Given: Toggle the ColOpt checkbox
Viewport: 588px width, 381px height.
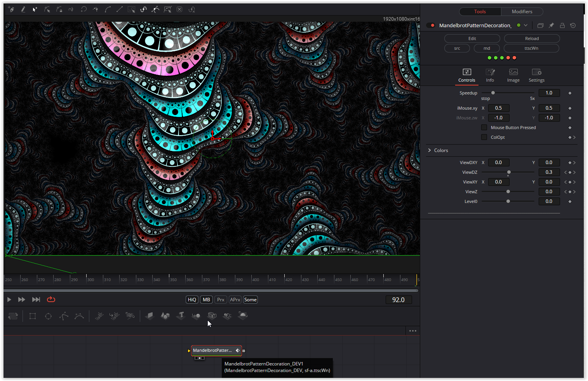Looking at the screenshot, I should tap(484, 137).
